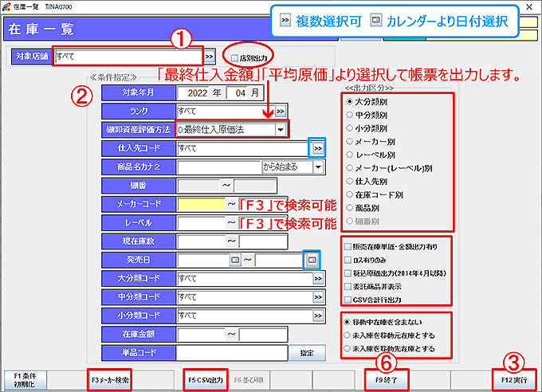Viewport: 542px width, 392px height.
Task: Click F5 CSV出力 button
Action: [206, 380]
